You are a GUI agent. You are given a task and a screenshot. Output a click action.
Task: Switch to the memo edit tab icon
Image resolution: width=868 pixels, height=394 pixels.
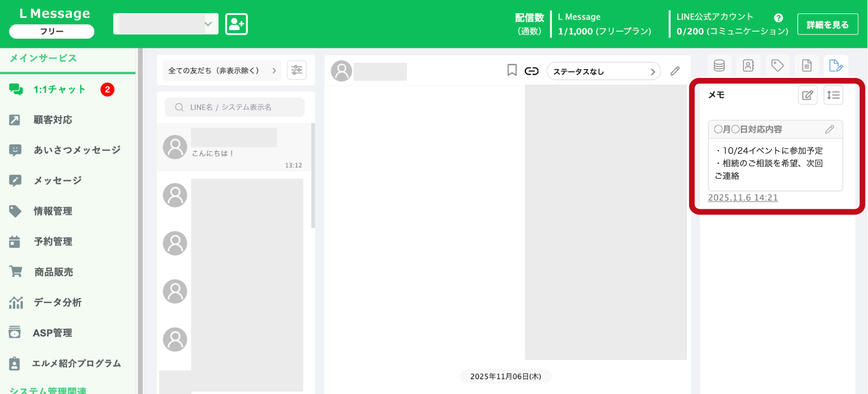point(836,65)
